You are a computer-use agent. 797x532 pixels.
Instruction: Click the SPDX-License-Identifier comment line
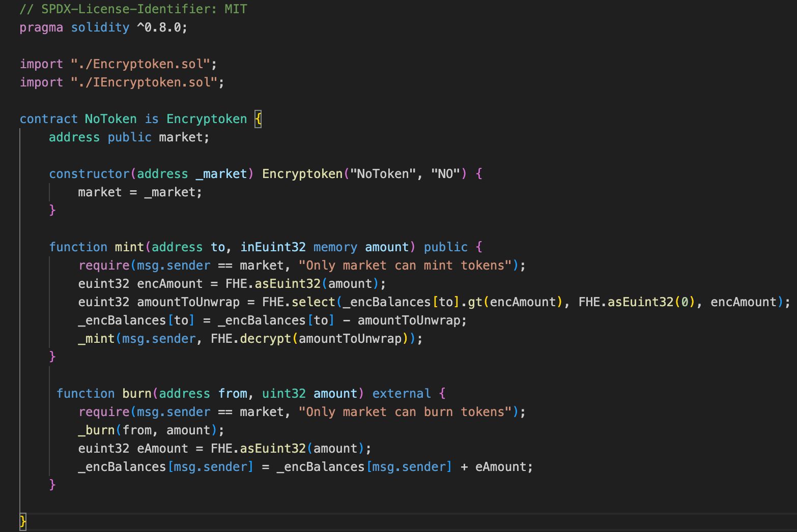click(133, 9)
